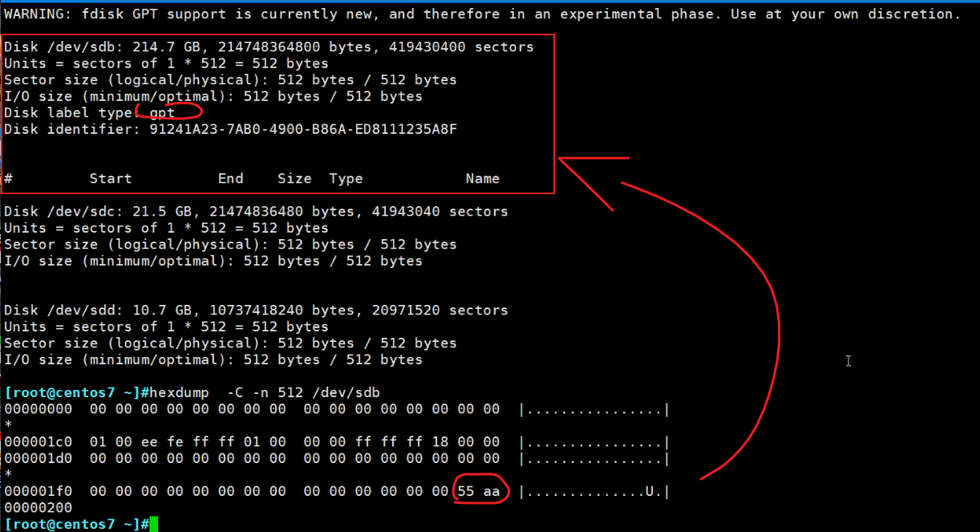Image resolution: width=980 pixels, height=532 pixels.
Task: Click the "#" partition table column header
Action: tap(8, 179)
